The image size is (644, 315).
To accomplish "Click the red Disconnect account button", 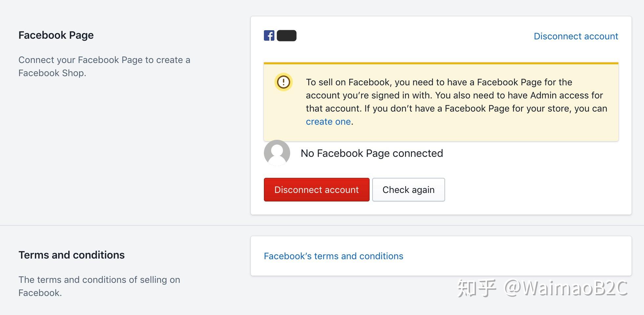I will [317, 190].
